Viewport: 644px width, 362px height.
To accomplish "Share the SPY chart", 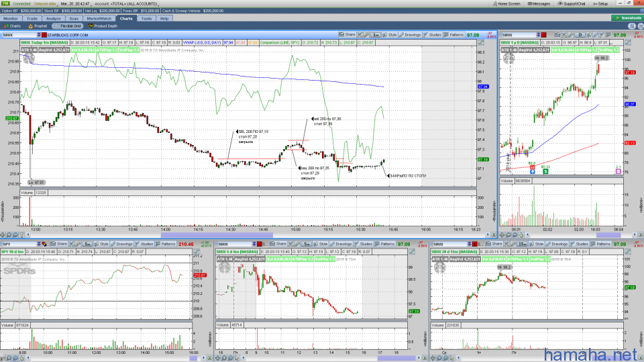I will (x=59, y=244).
